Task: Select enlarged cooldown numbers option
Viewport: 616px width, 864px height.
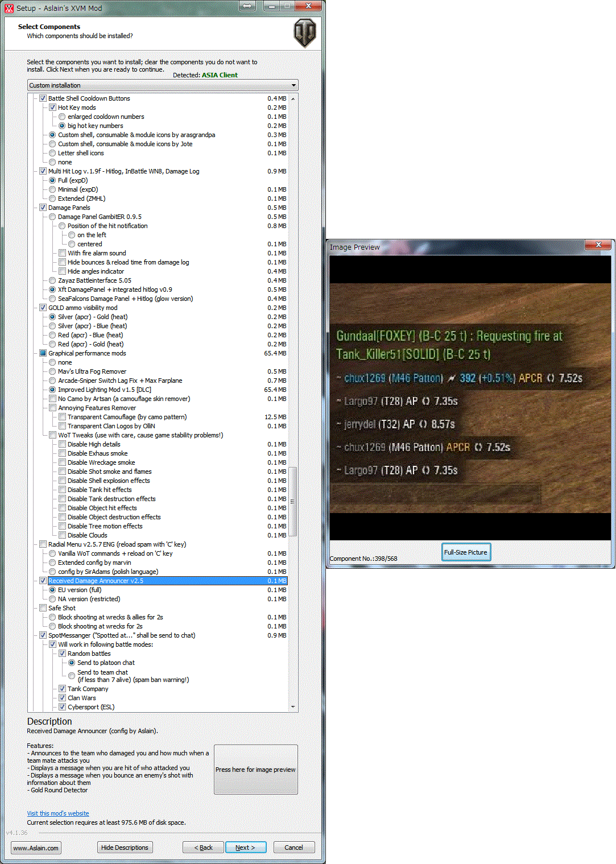Action: point(62,117)
